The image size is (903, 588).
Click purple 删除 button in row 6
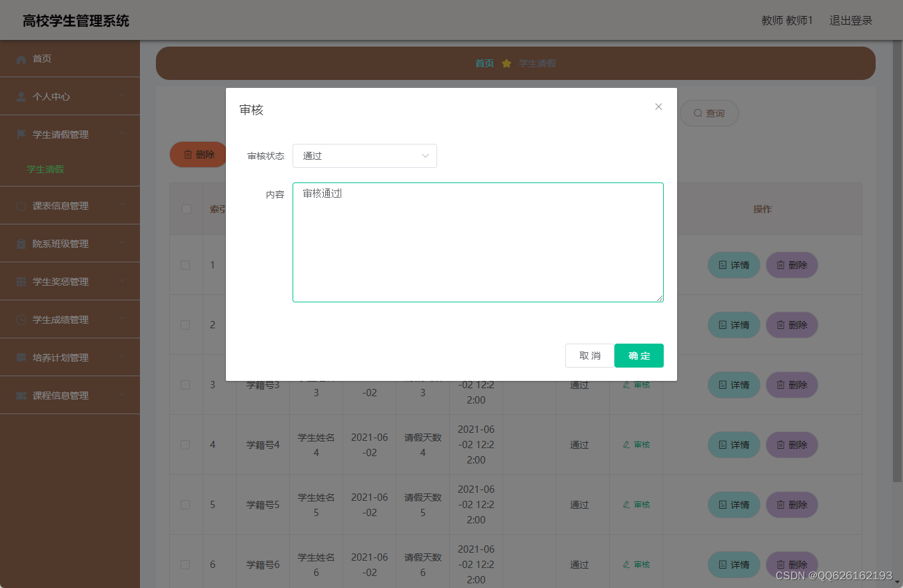(x=792, y=565)
